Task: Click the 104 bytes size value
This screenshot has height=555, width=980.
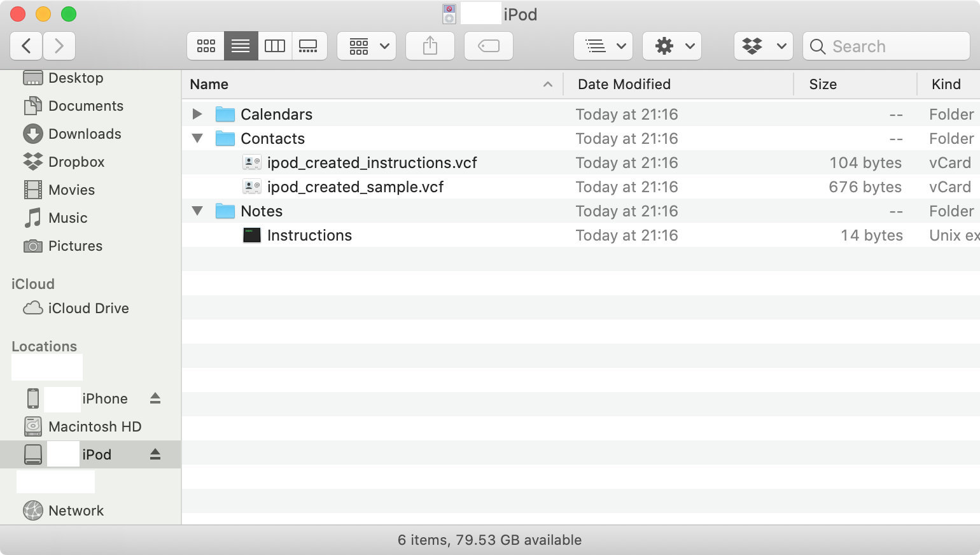Action: coord(865,162)
